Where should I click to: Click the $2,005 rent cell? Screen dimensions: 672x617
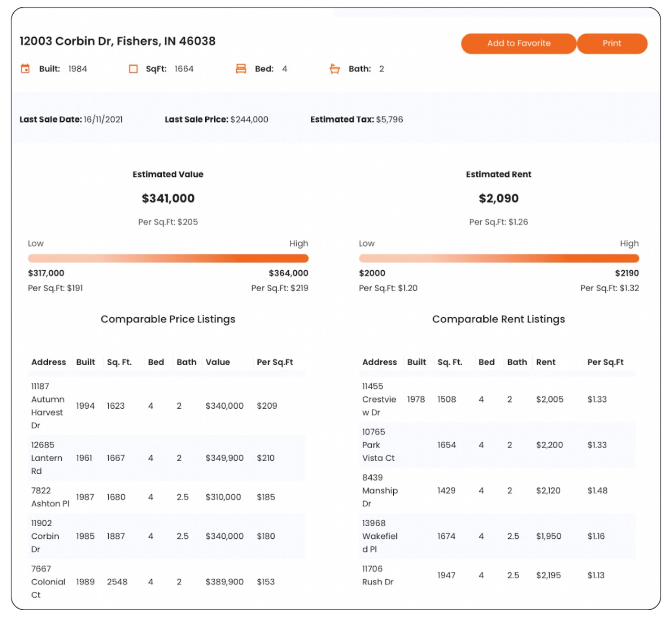pos(550,399)
